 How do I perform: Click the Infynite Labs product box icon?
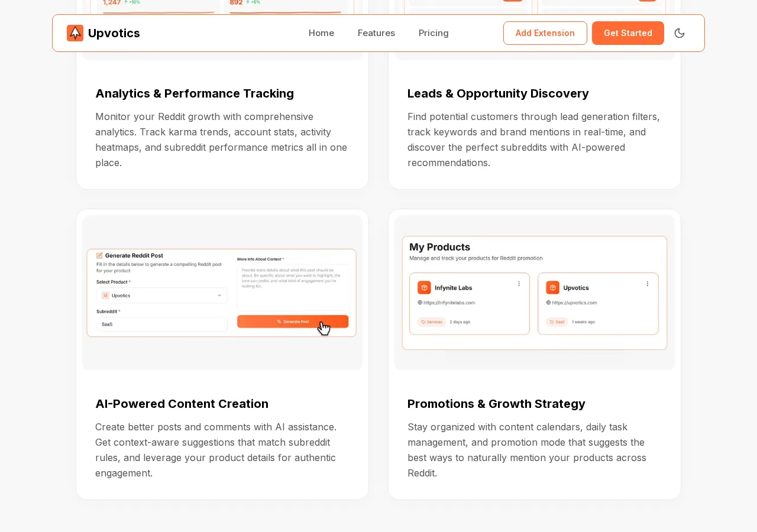point(424,288)
